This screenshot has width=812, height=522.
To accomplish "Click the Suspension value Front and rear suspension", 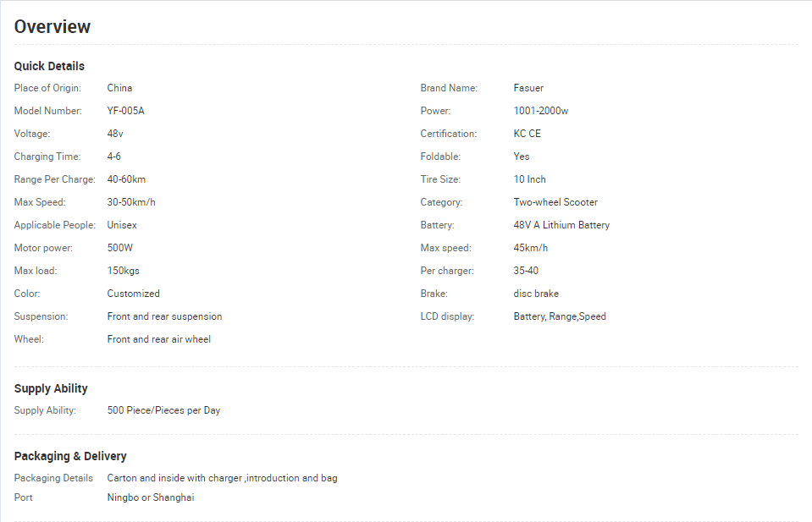I will [x=164, y=316].
